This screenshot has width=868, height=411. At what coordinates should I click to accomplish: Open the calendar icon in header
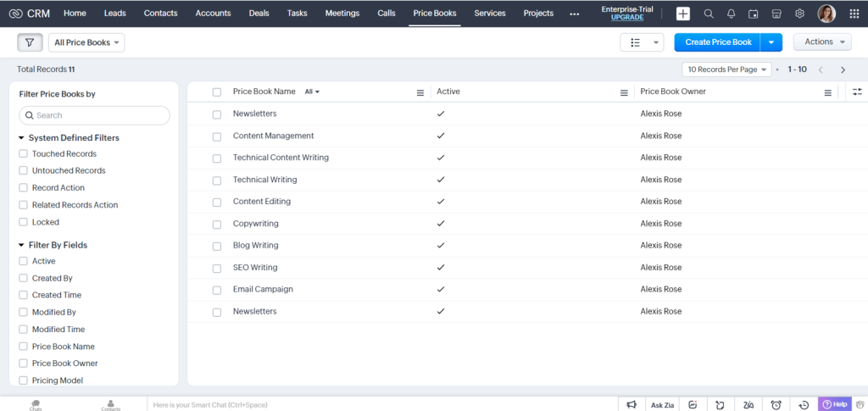(754, 14)
